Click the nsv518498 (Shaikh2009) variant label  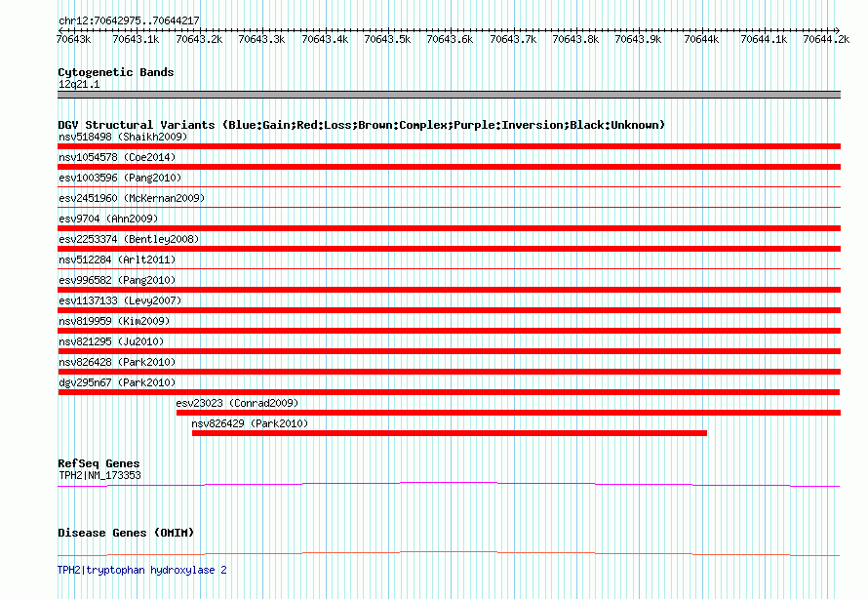point(123,137)
